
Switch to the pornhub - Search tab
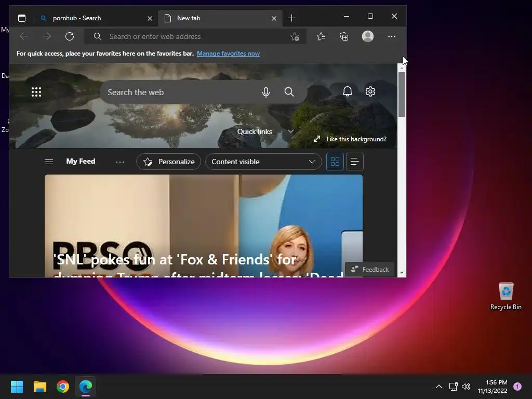pos(96,18)
